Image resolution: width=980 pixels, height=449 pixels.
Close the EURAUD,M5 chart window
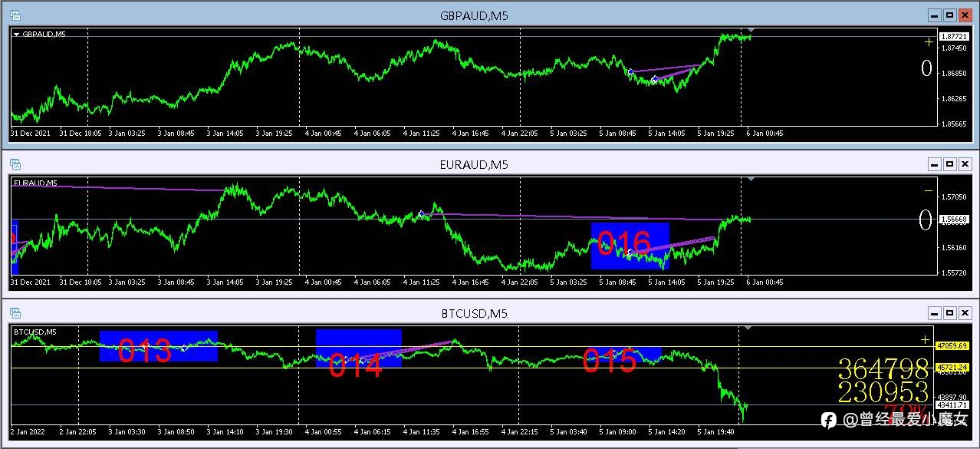click(965, 163)
